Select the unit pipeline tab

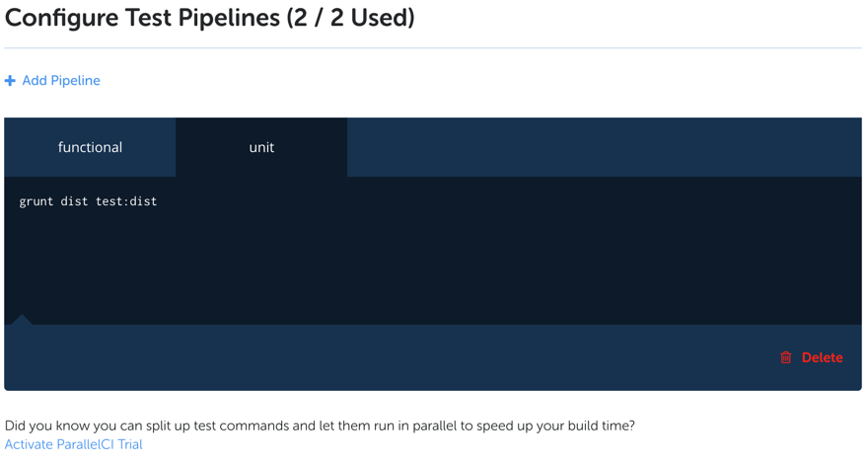[261, 147]
